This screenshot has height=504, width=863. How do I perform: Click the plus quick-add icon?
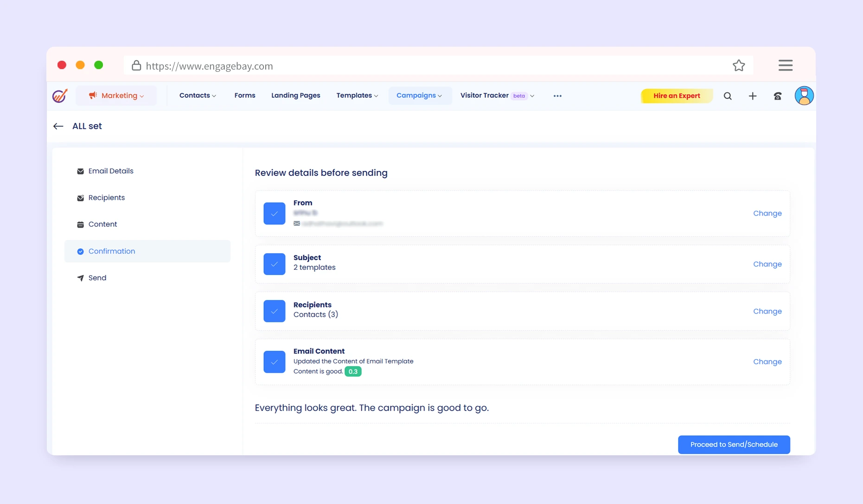(753, 96)
